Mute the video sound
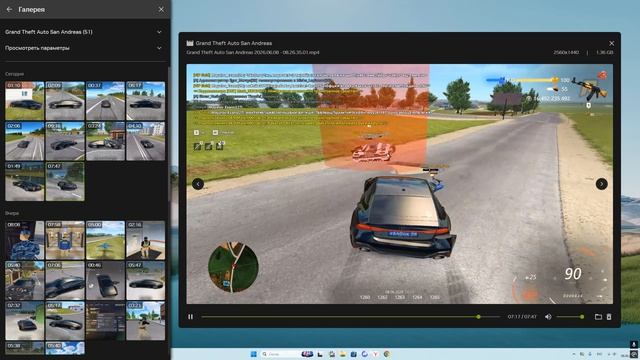The image size is (640, 360). pyautogui.click(x=548, y=317)
